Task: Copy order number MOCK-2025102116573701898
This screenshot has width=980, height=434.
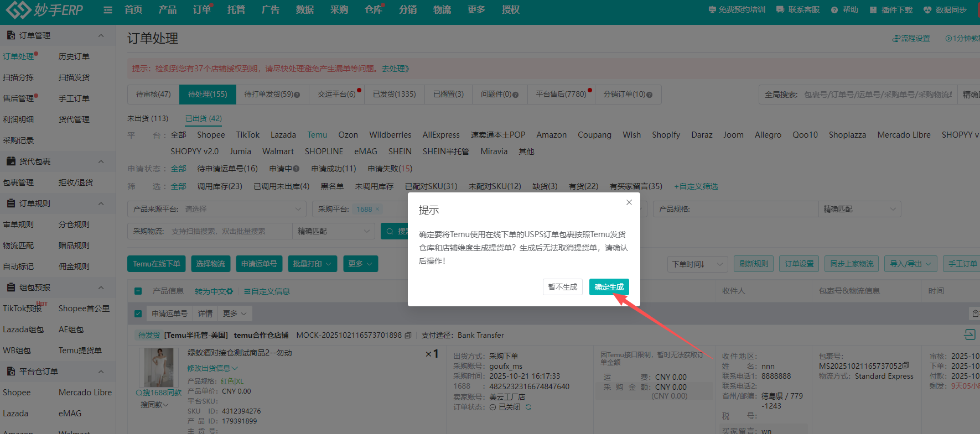Action: point(408,335)
